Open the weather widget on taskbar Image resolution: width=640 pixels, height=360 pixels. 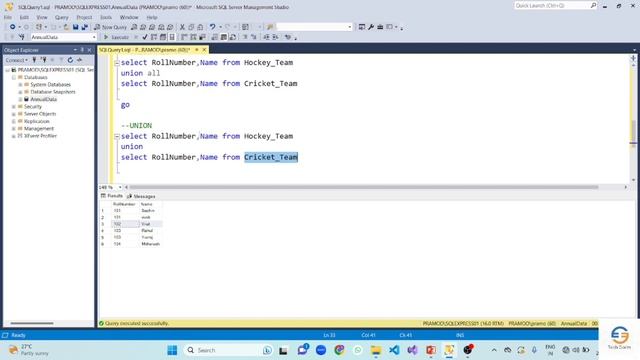coord(29,350)
